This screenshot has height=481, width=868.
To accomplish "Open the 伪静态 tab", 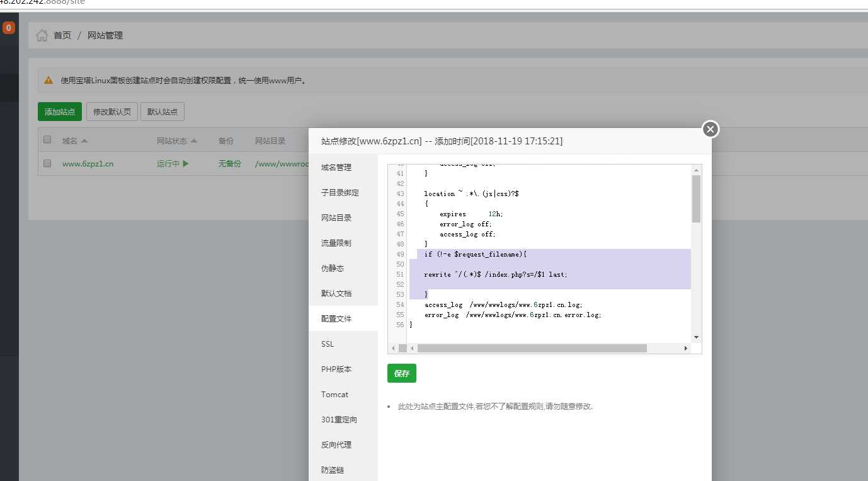I will [343, 269].
